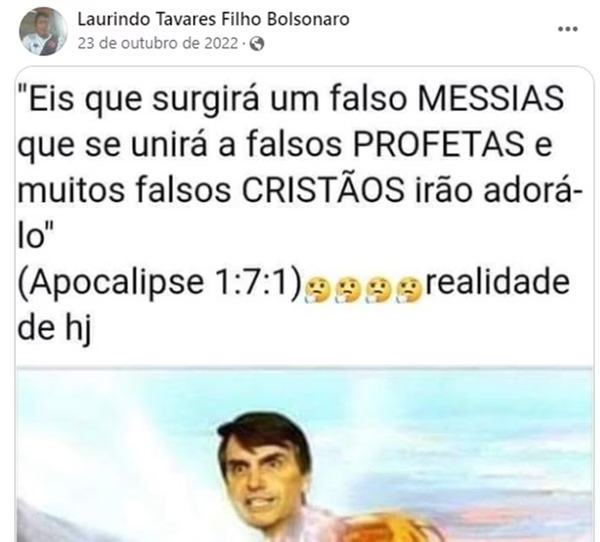Image resolution: width=600 pixels, height=542 pixels.
Task: Click the word MESSIAS in the post
Action: coord(491,98)
